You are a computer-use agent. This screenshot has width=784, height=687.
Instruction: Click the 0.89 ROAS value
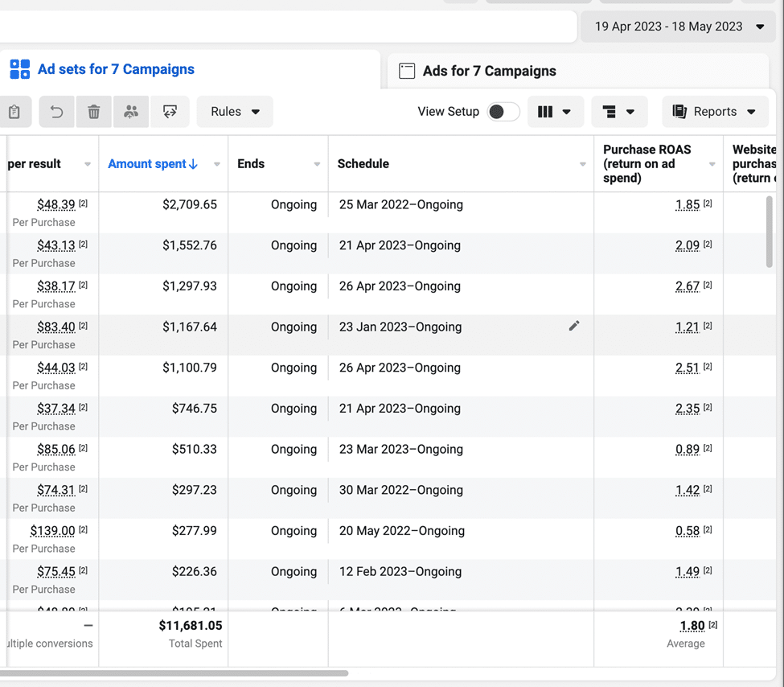[x=688, y=450]
